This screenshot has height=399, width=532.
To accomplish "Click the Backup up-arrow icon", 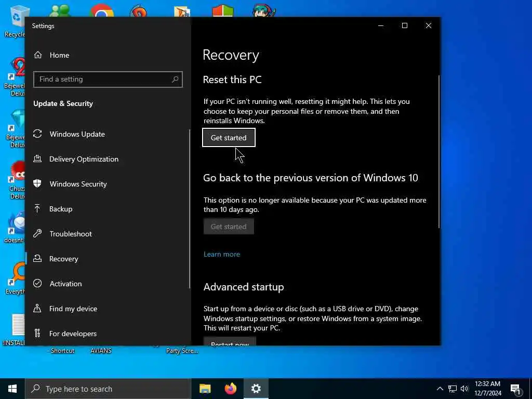I will tap(37, 209).
